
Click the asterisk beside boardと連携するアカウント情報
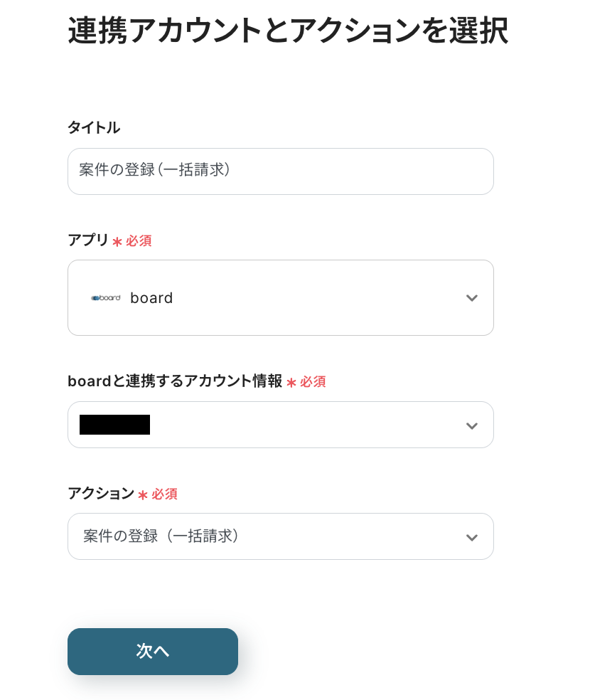[291, 383]
